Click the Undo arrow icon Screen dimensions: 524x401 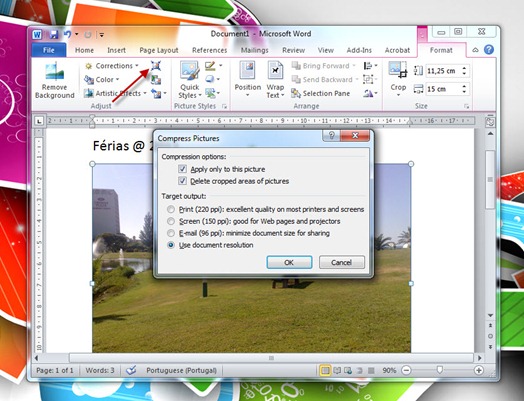pos(68,34)
